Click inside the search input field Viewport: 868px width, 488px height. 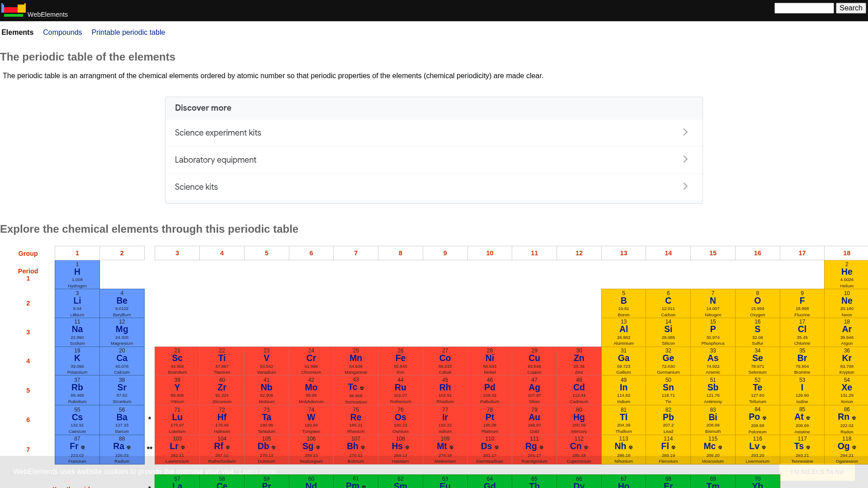(x=804, y=8)
